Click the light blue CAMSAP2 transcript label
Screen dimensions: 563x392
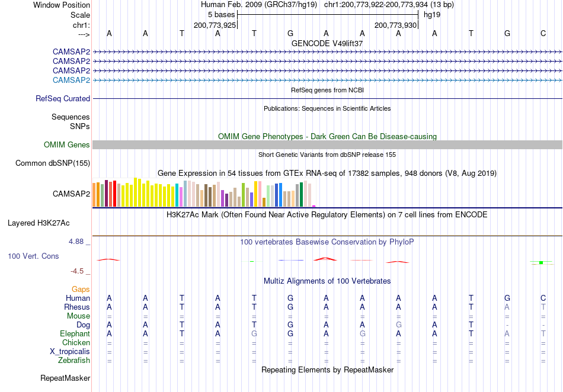[71, 80]
